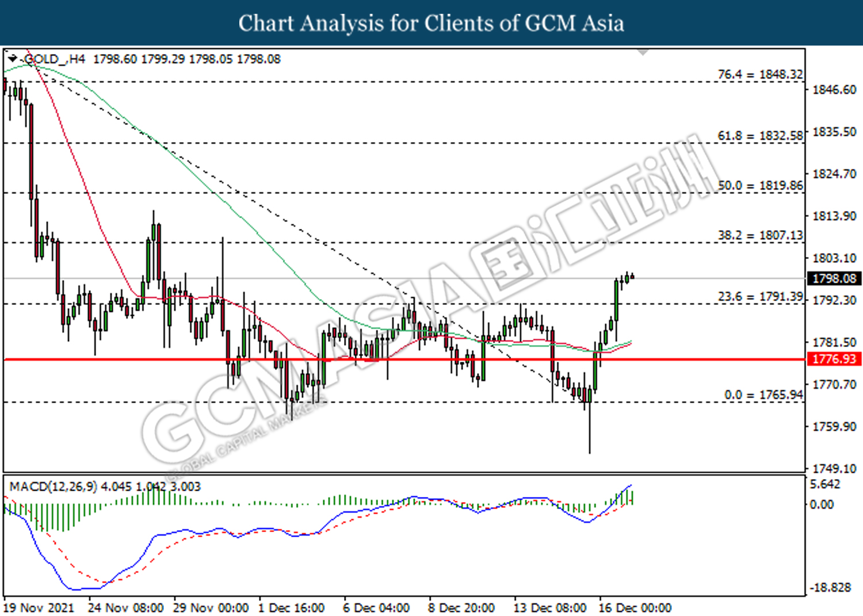Screen dimensions: 863x616
Task: Click the GOLD_,H4 symbol label
Action: coord(54,59)
